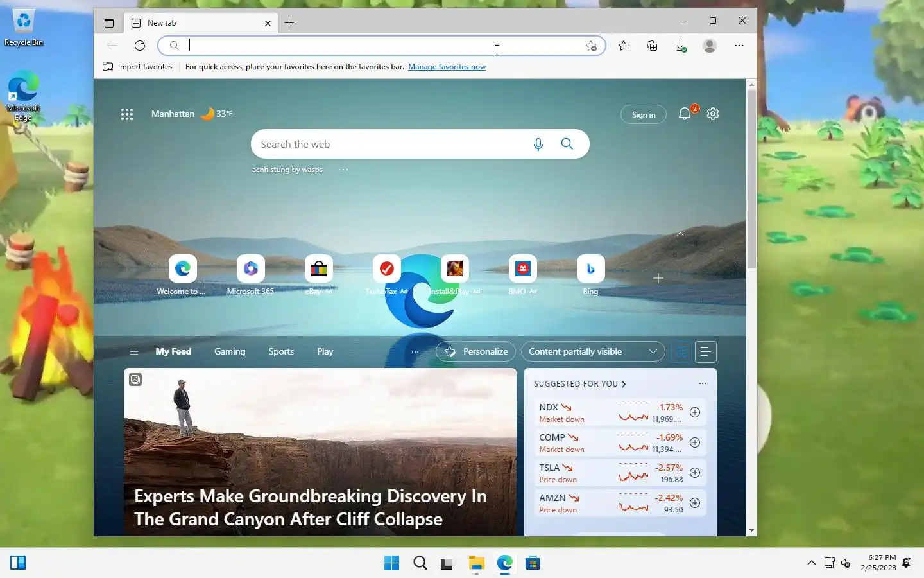Add this page to favorites star icon
This screenshot has width=924, height=578.
(591, 46)
